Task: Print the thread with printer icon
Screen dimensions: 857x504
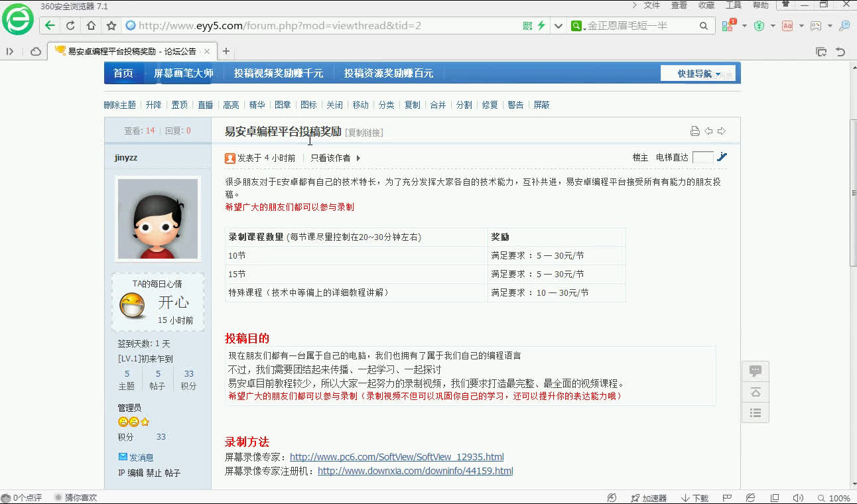Action: [695, 131]
